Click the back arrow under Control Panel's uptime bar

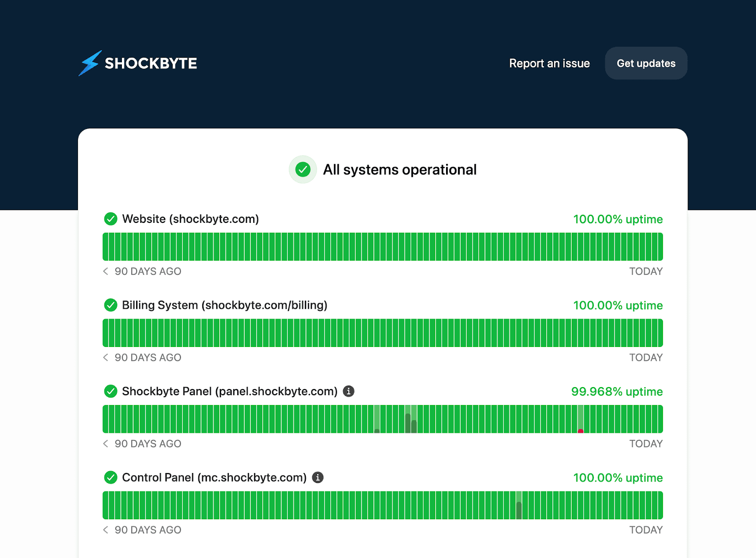(x=105, y=530)
